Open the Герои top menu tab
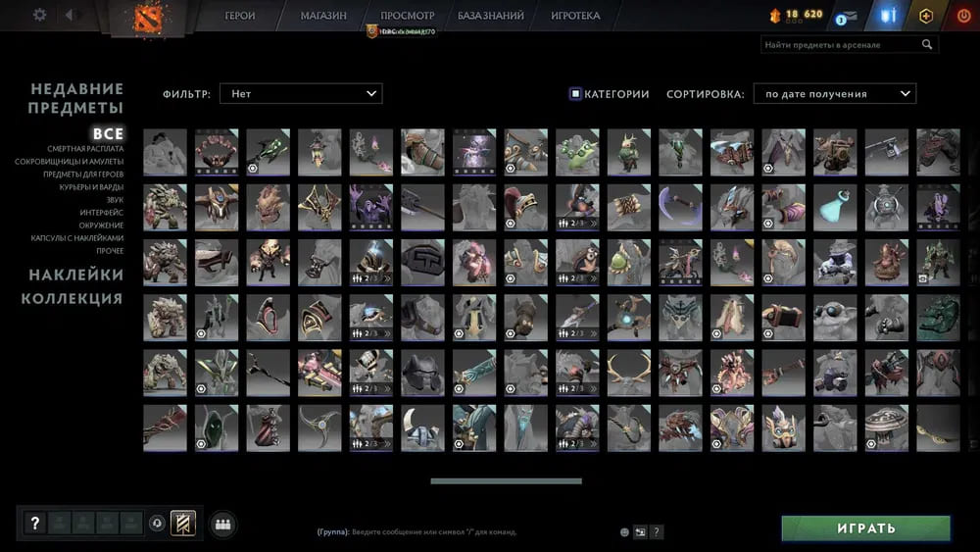 coord(240,16)
